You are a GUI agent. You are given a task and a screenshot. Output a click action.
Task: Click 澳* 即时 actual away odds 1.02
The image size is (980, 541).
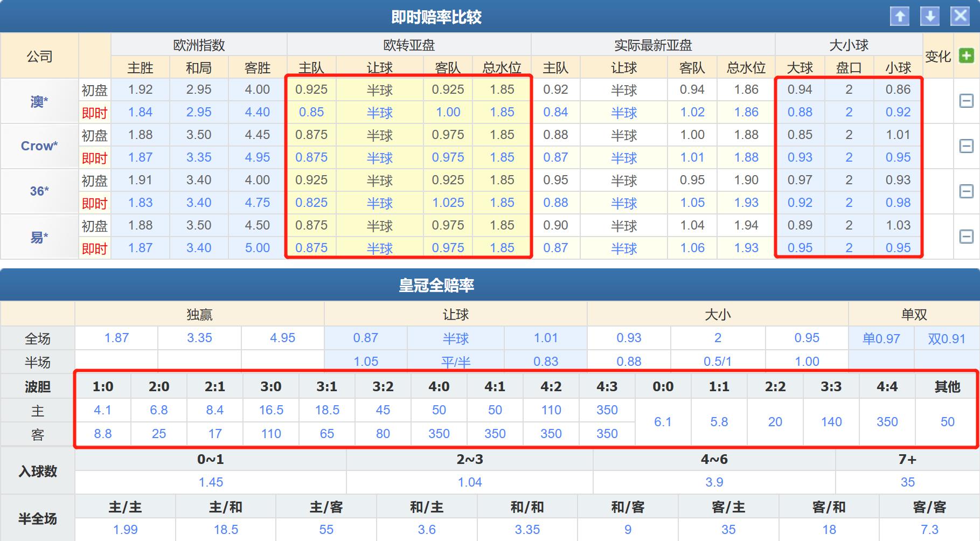(x=692, y=112)
